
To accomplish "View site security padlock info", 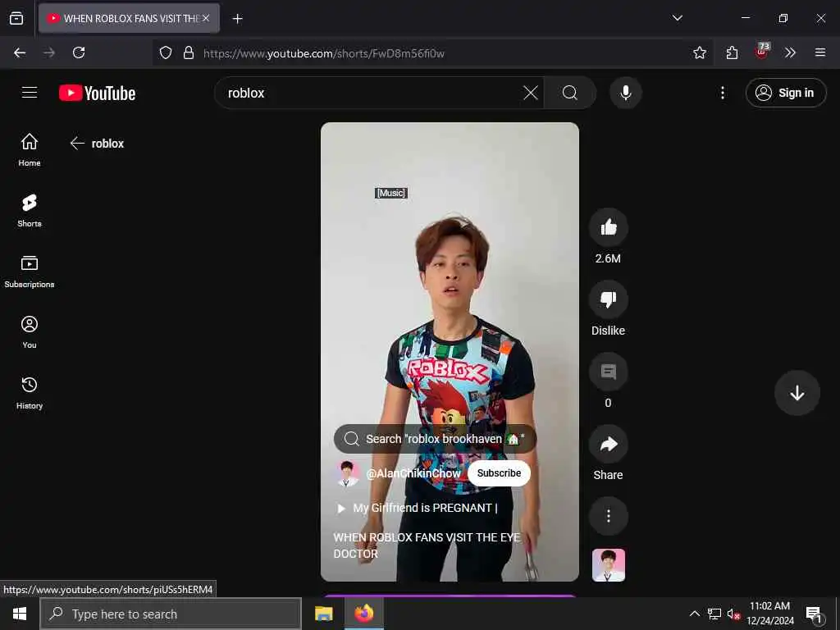I will pos(189,52).
